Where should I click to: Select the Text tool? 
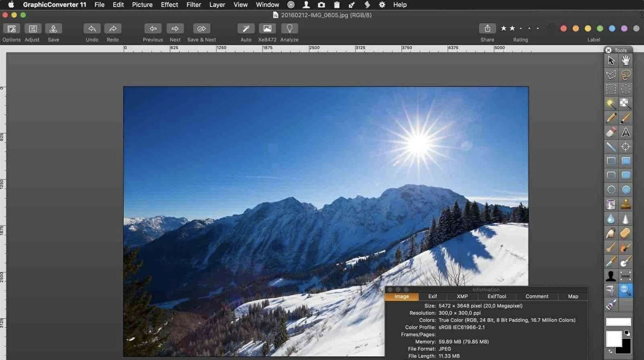point(625,132)
